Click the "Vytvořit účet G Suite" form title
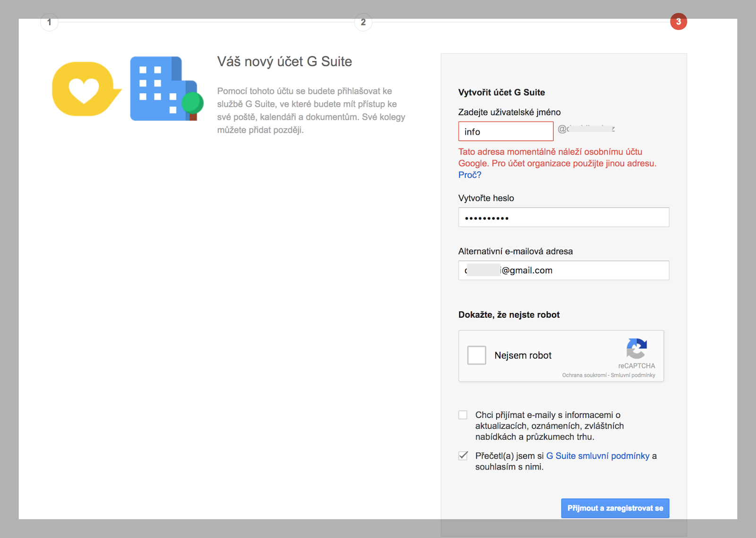The width and height of the screenshot is (756, 538). (x=501, y=93)
